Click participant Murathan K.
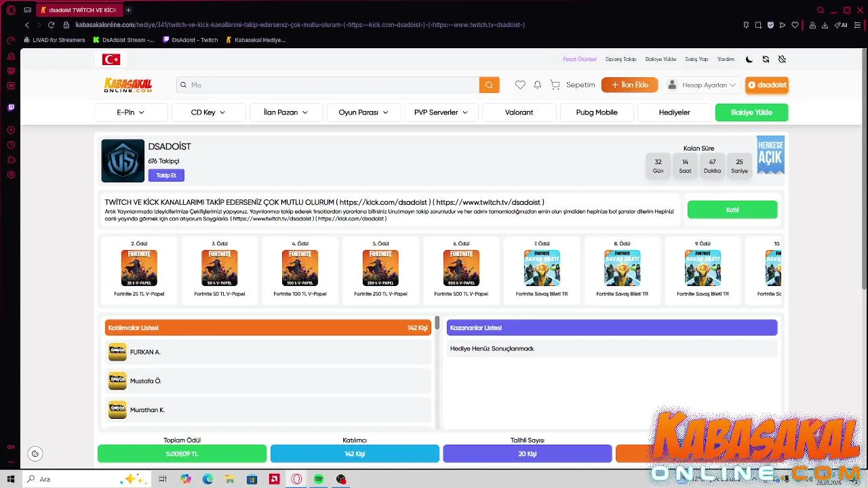 coord(268,409)
